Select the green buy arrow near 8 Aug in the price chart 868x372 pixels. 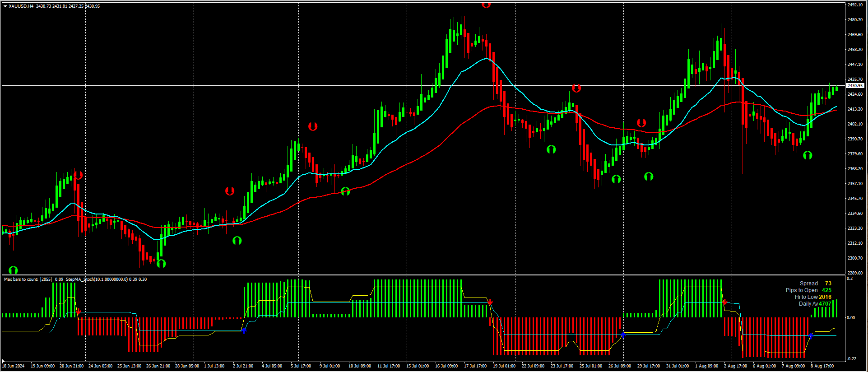point(808,155)
